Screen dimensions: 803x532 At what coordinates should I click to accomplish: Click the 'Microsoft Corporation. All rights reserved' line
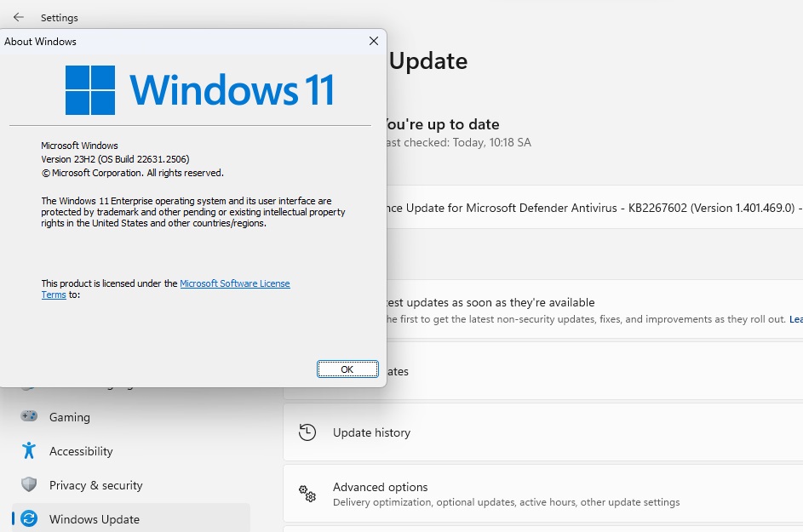coord(133,173)
